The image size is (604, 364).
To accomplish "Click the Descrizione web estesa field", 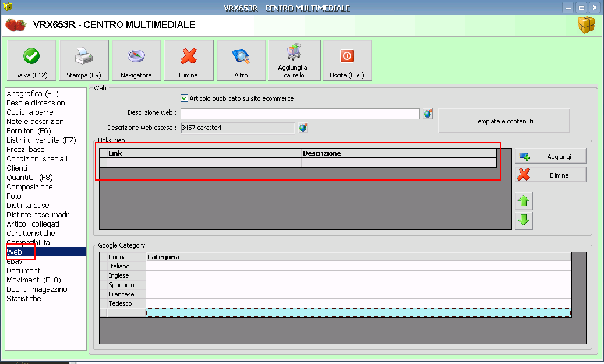I will [x=238, y=128].
